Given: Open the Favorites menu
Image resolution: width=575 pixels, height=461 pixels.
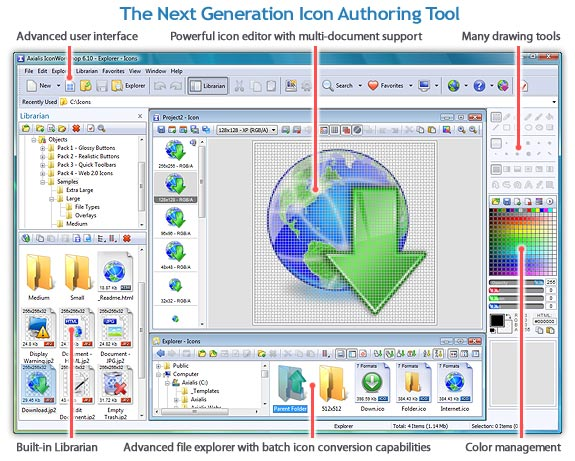Looking at the screenshot, I should (113, 71).
